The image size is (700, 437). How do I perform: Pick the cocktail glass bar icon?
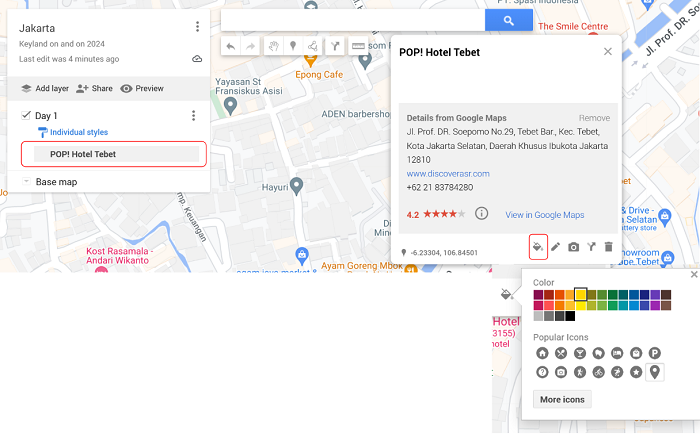tap(579, 354)
